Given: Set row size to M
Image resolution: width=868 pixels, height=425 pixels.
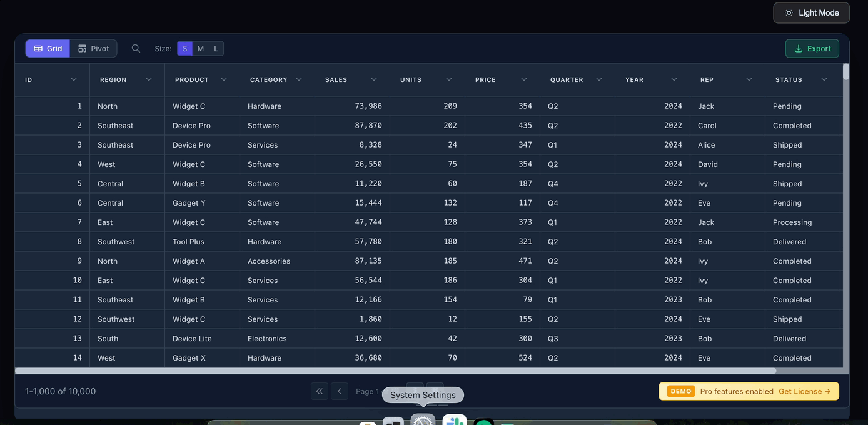Looking at the screenshot, I should 200,49.
